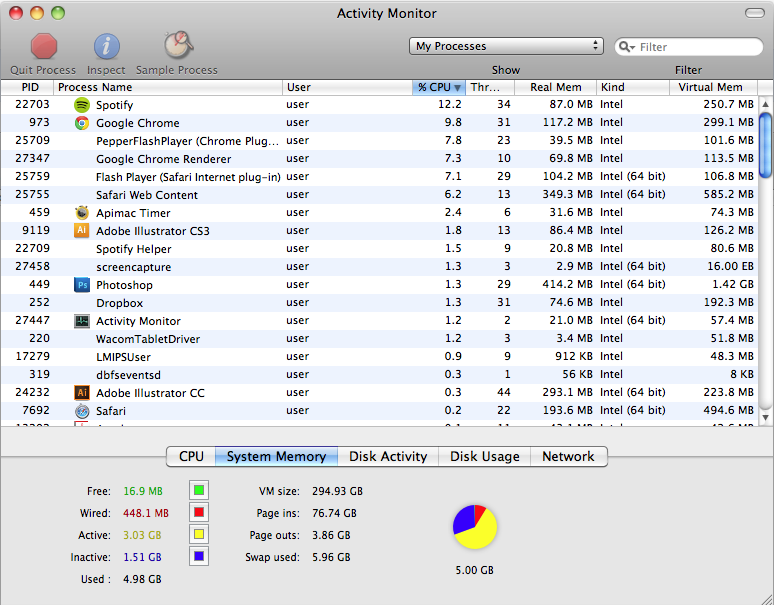Click the red Wired memory color swatch
Image resolution: width=774 pixels, height=605 pixels.
pyautogui.click(x=199, y=512)
